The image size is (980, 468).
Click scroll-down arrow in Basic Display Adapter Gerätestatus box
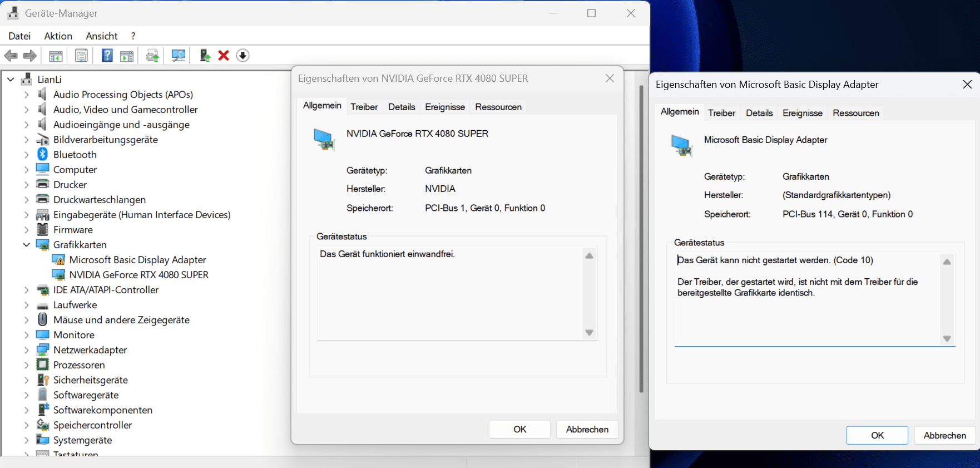tap(947, 339)
